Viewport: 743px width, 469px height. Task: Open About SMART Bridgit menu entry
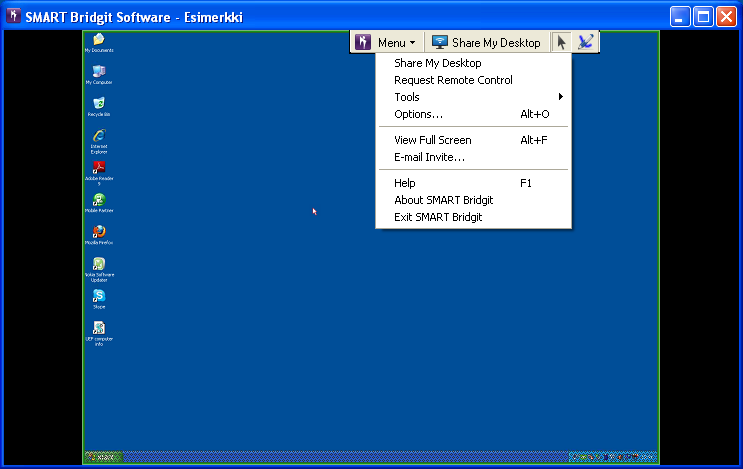473,200
